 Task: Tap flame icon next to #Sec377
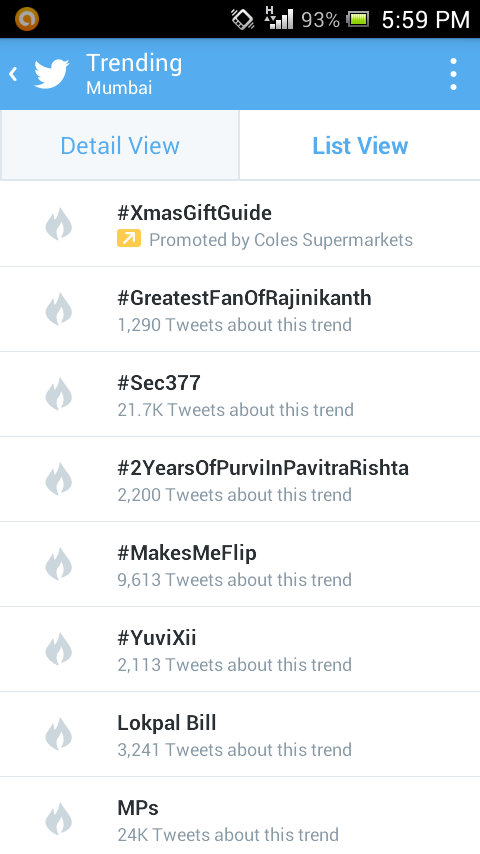click(58, 394)
